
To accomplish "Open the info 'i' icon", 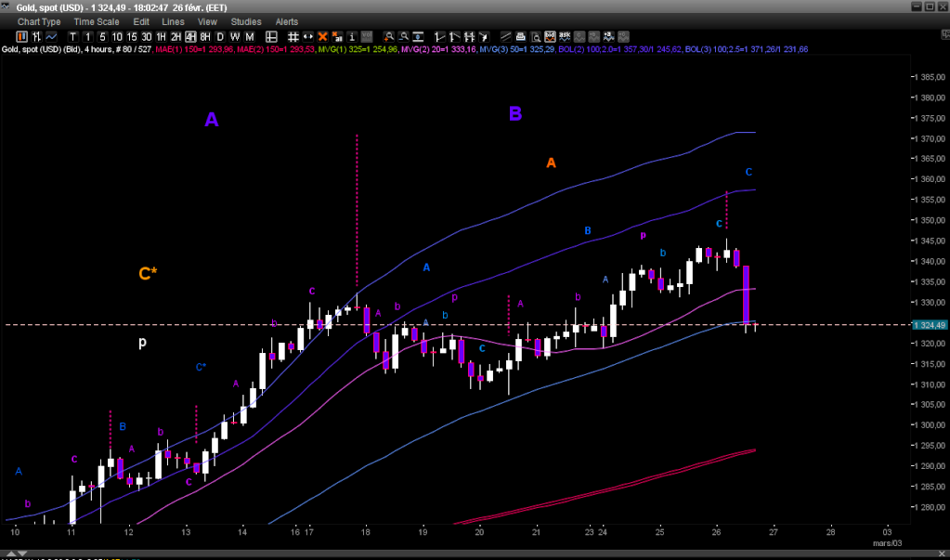I will click(352, 36).
